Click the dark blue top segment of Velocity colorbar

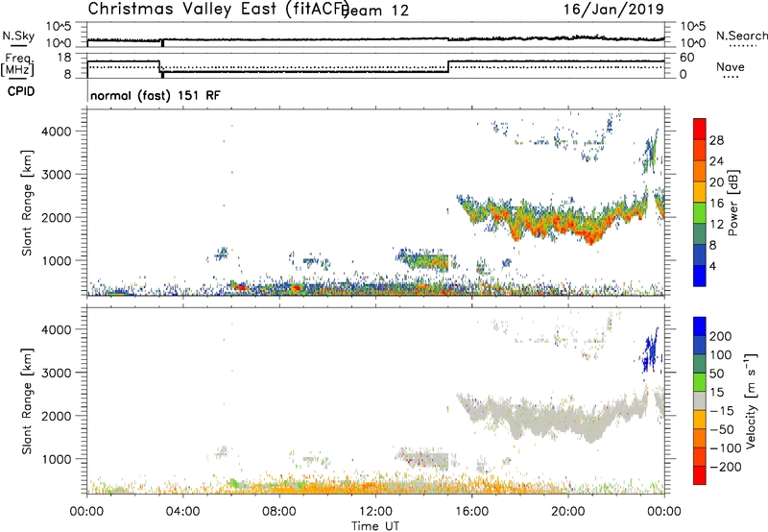(x=700, y=326)
